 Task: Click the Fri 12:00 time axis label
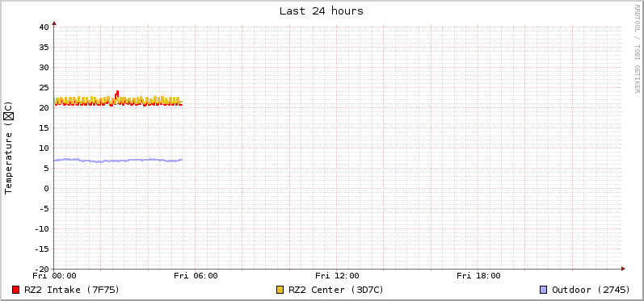click(x=337, y=276)
